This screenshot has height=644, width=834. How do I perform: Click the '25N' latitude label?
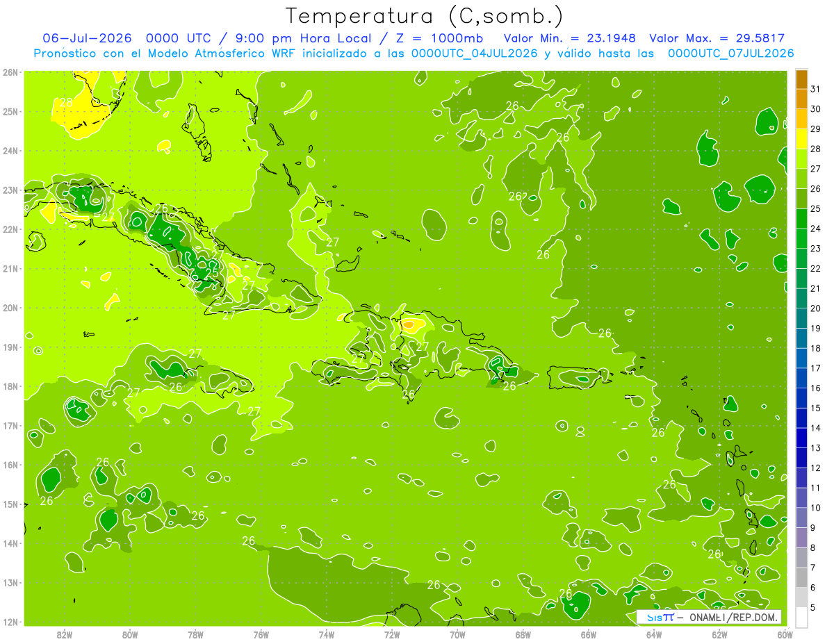tap(10, 111)
